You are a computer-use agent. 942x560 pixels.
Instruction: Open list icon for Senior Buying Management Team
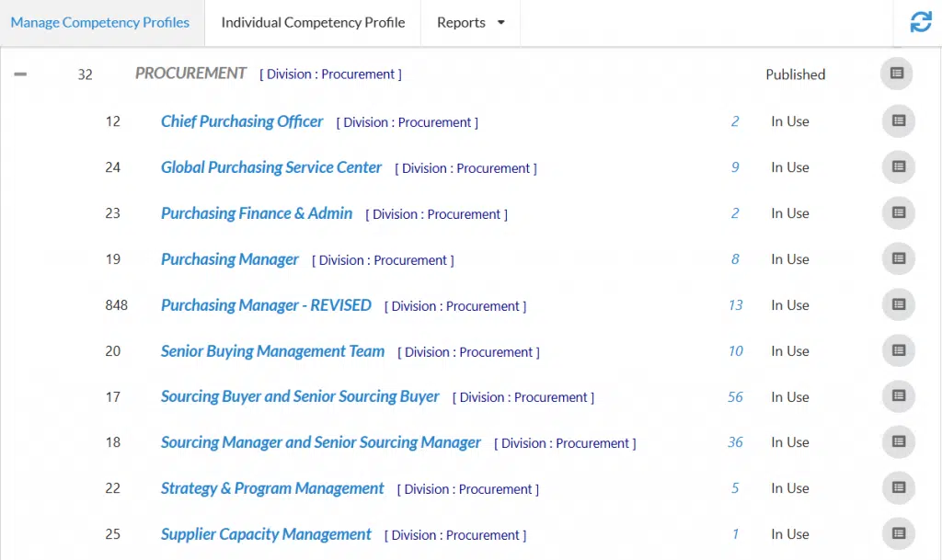pos(899,351)
